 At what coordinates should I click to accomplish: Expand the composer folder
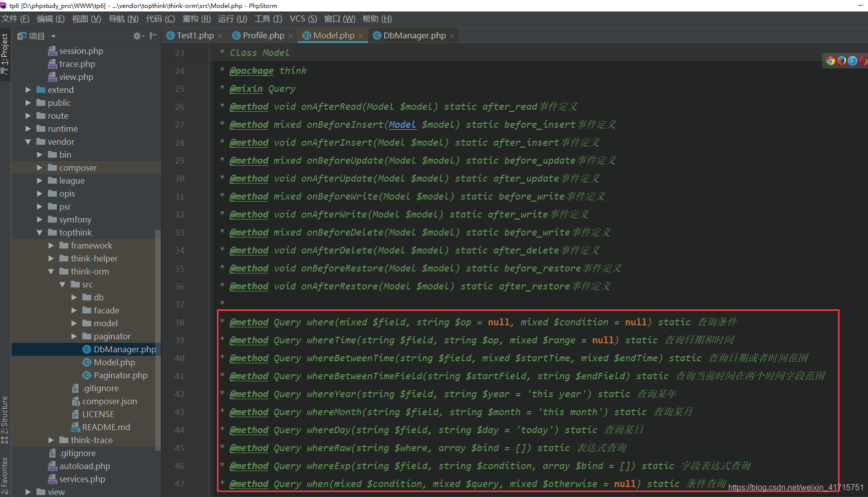click(39, 167)
